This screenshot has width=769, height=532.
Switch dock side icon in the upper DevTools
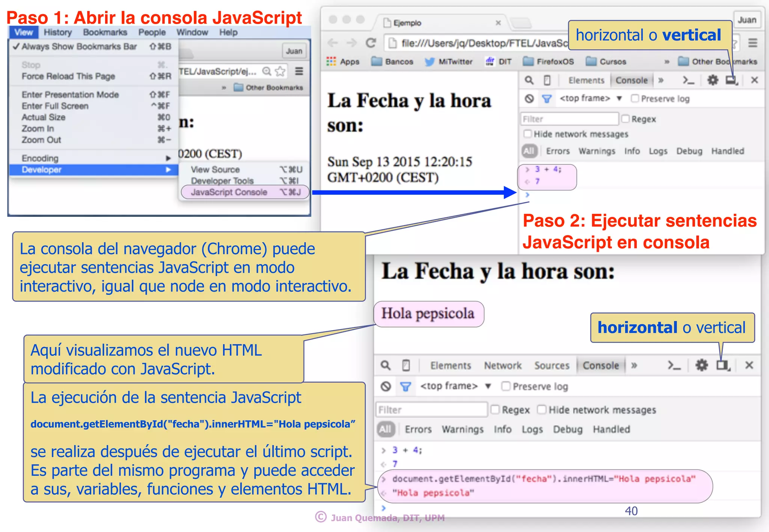point(731,80)
